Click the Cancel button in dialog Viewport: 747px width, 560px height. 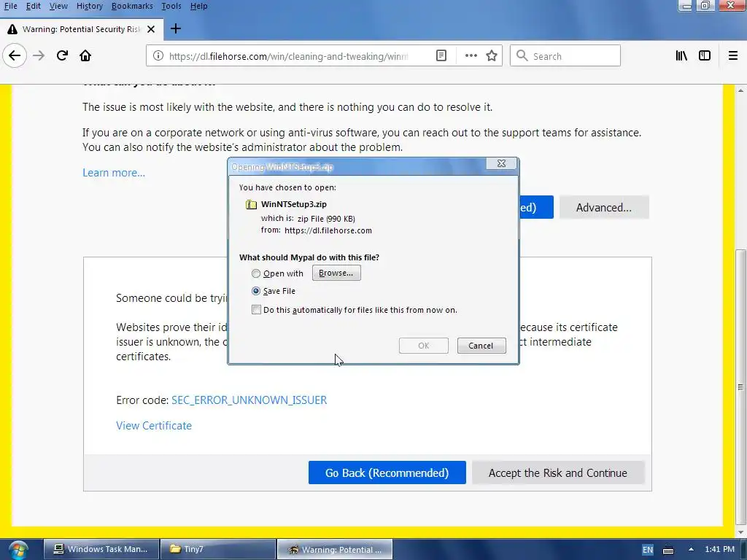[481, 346]
